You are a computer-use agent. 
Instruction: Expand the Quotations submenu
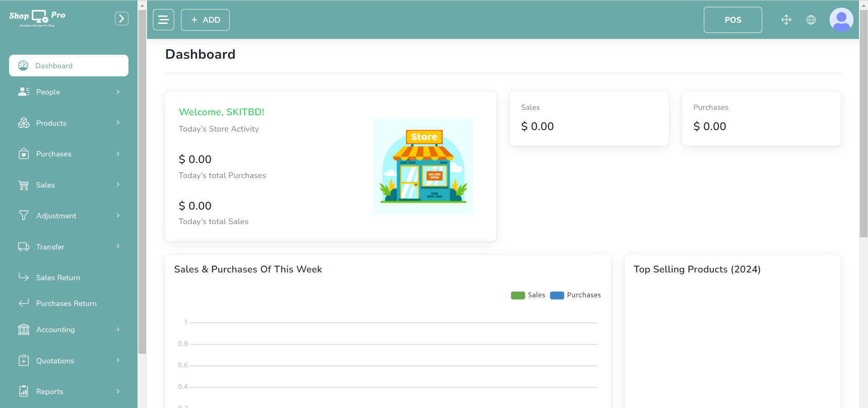pos(118,360)
